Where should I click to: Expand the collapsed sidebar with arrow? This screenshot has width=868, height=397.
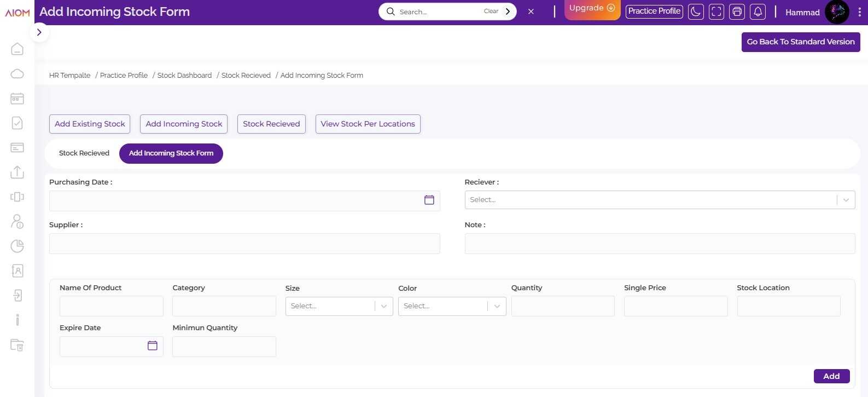[39, 32]
